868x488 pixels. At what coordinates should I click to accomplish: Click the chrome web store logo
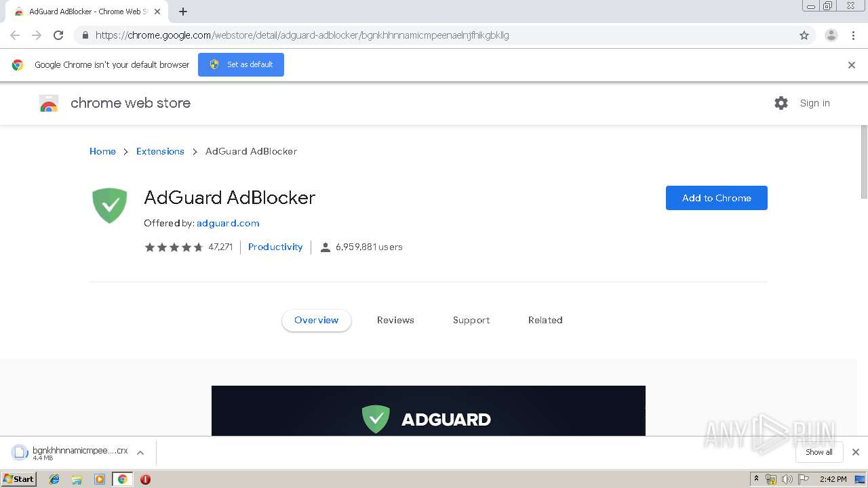click(115, 103)
